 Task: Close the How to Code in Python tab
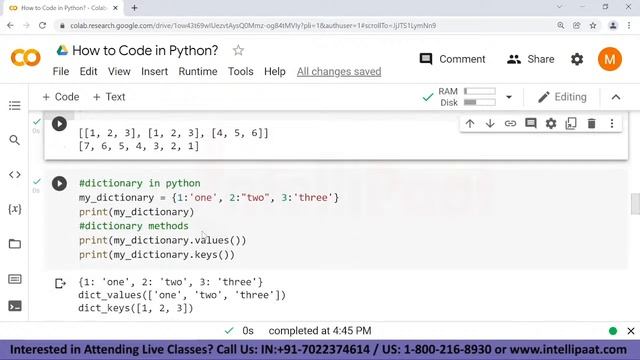point(116,8)
